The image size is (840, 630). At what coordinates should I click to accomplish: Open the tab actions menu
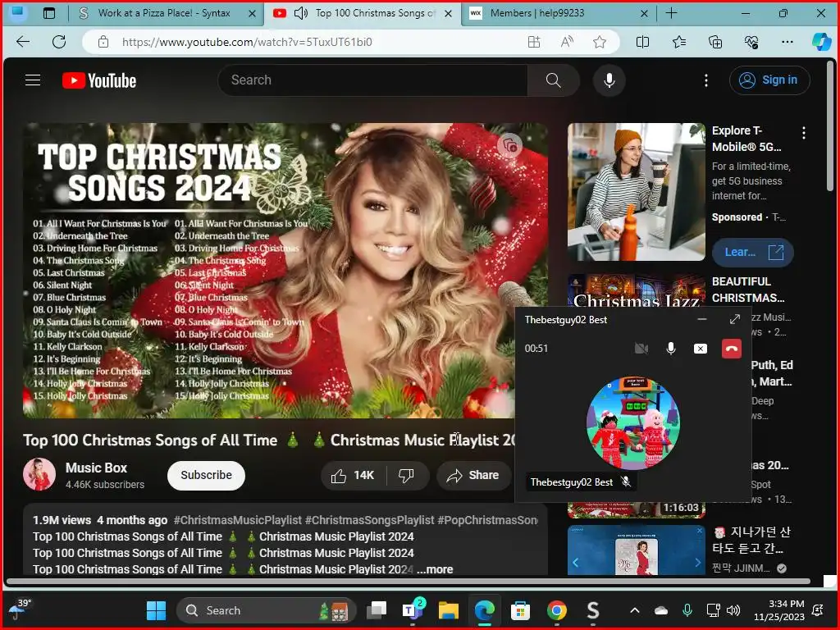pyautogui.click(x=48, y=13)
